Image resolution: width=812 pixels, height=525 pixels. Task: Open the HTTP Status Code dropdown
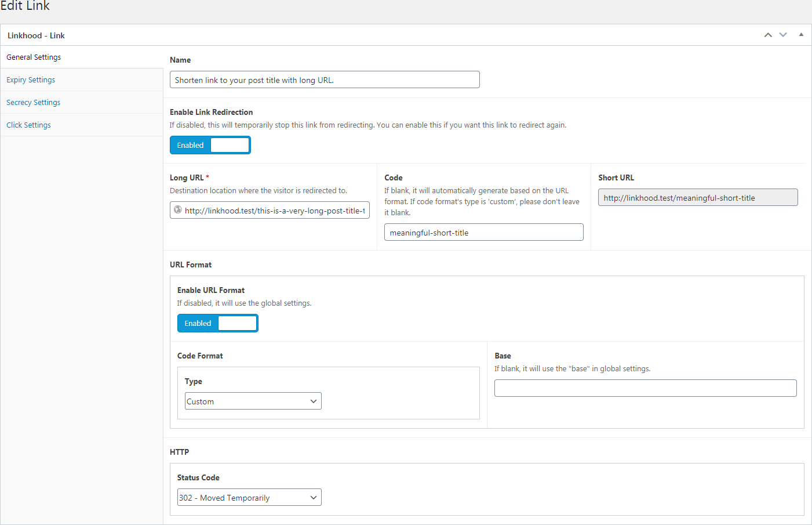[x=249, y=497]
